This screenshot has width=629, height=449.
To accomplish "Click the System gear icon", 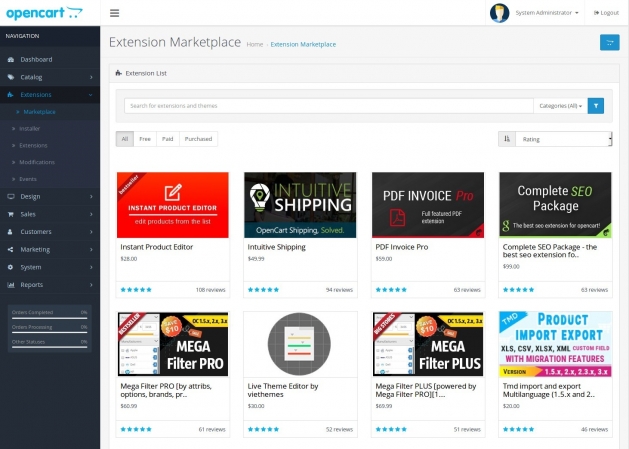I will point(11,267).
